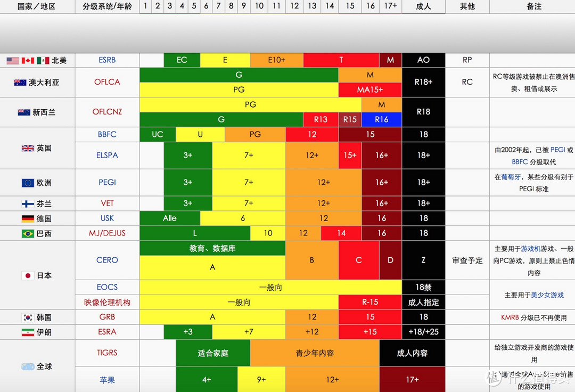Click the world map icon beside 全球

(x=28, y=366)
